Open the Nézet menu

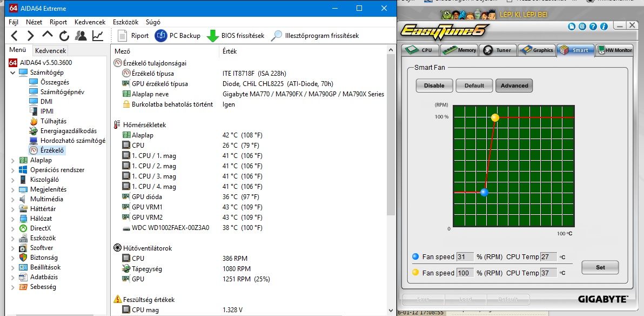34,22
